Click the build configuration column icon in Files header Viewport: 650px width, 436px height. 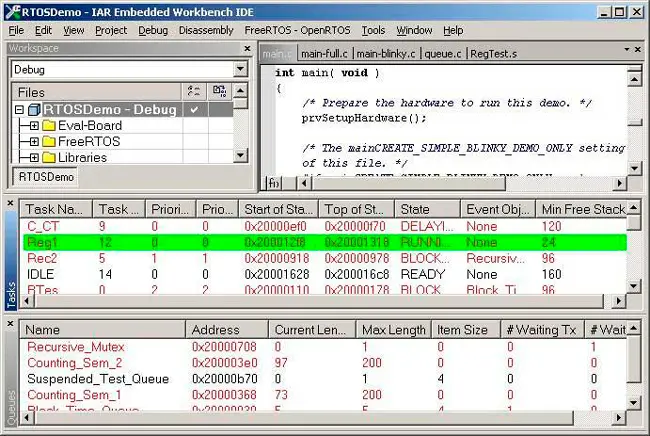(195, 91)
